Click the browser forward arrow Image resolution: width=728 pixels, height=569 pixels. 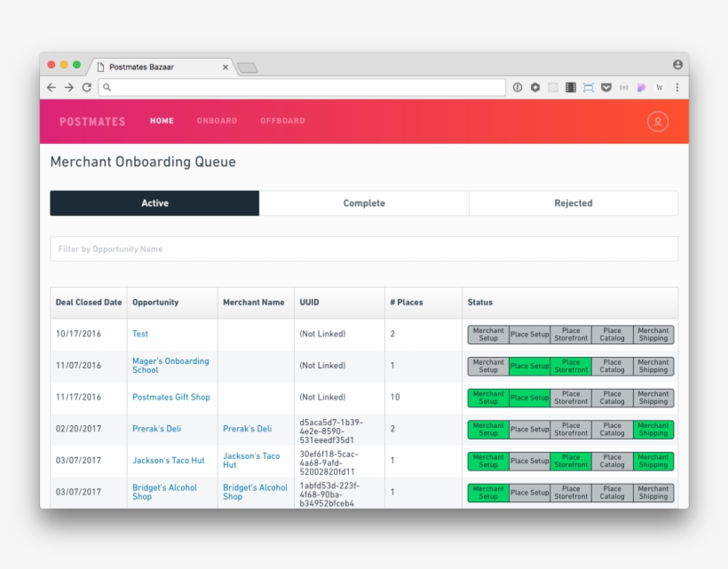pos(69,88)
